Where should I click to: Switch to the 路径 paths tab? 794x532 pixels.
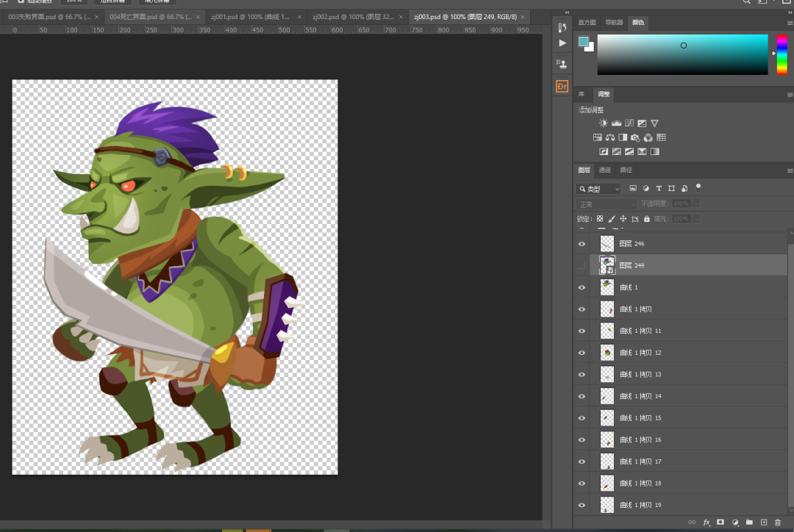click(626, 170)
